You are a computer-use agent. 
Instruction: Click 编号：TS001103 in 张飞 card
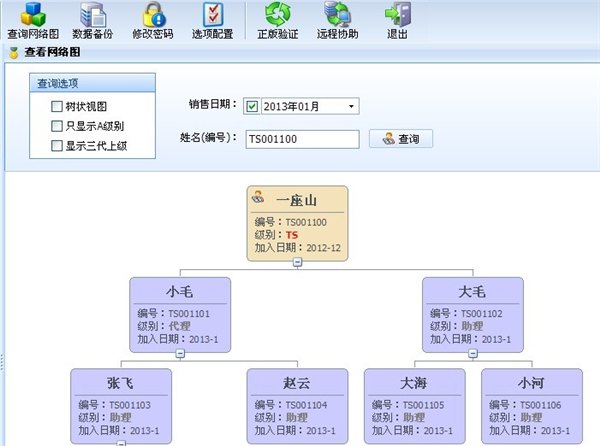point(114,405)
